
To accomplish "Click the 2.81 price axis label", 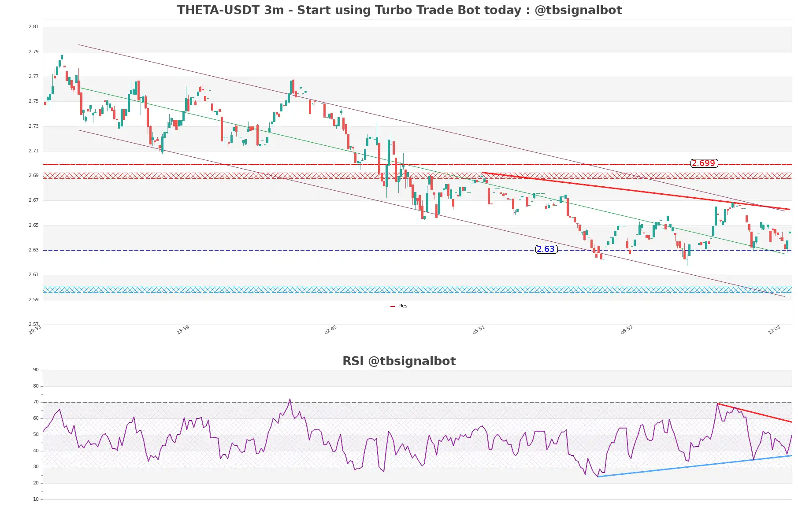I will [33, 27].
